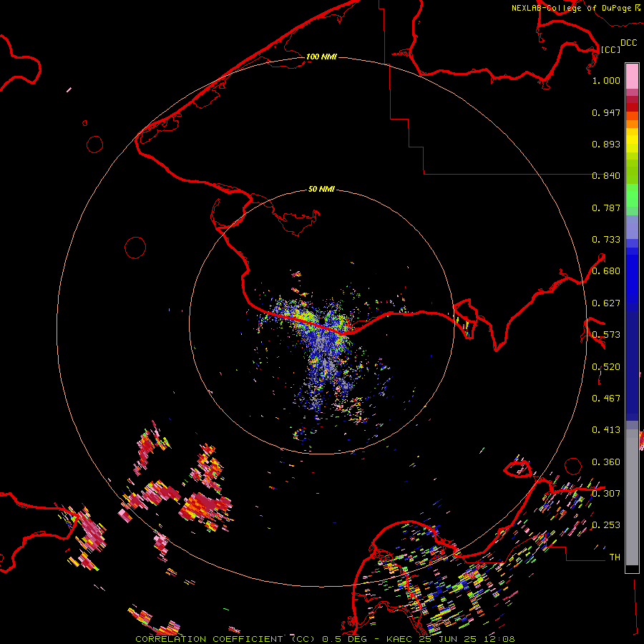Click the 0.840 legend value

tap(606, 176)
